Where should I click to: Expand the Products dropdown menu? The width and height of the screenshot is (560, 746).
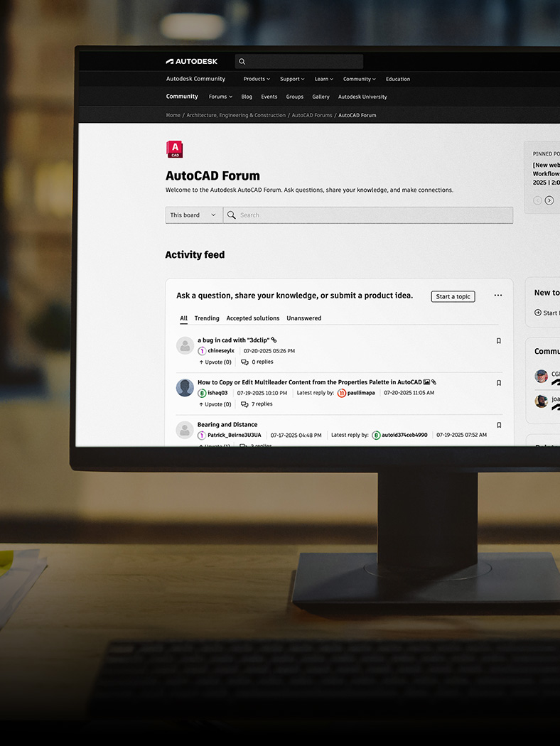[257, 79]
